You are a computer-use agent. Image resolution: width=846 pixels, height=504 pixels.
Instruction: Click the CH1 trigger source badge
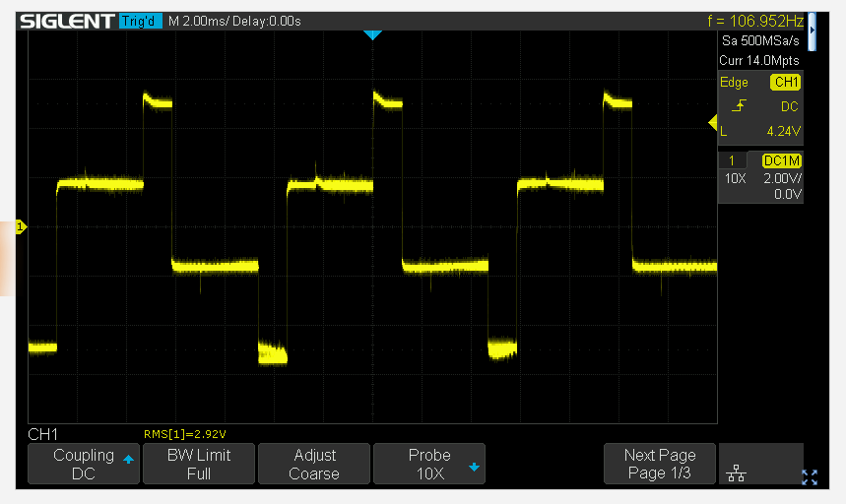point(785,83)
